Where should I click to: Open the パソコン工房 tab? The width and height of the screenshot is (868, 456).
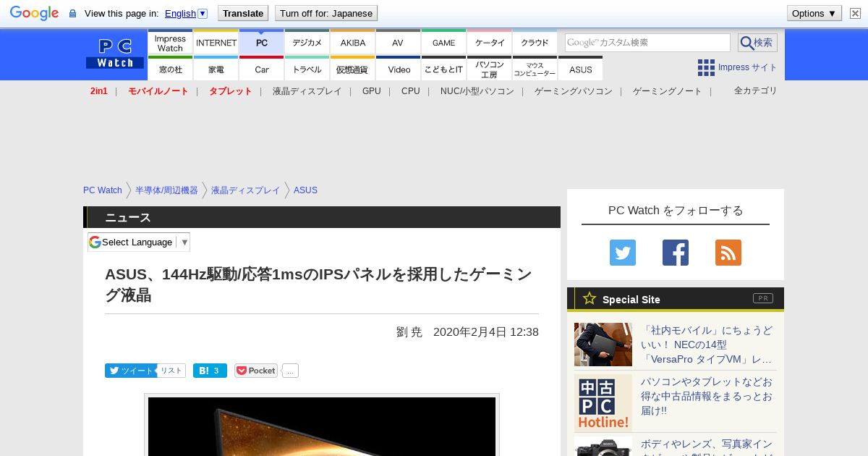(x=490, y=69)
